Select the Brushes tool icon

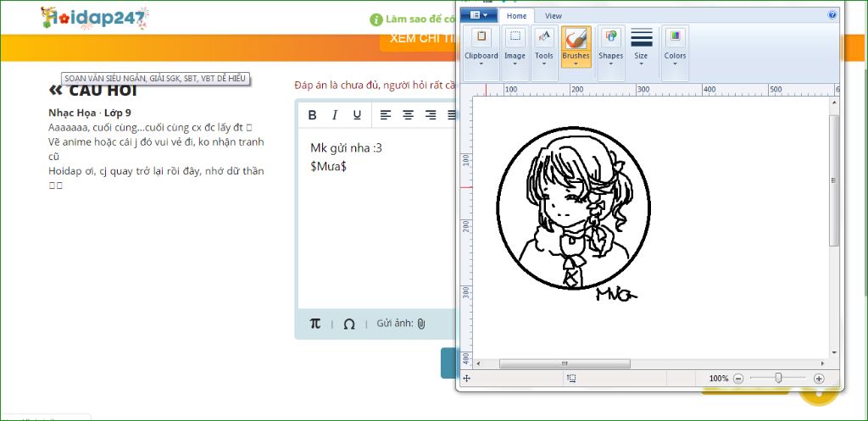(x=576, y=37)
